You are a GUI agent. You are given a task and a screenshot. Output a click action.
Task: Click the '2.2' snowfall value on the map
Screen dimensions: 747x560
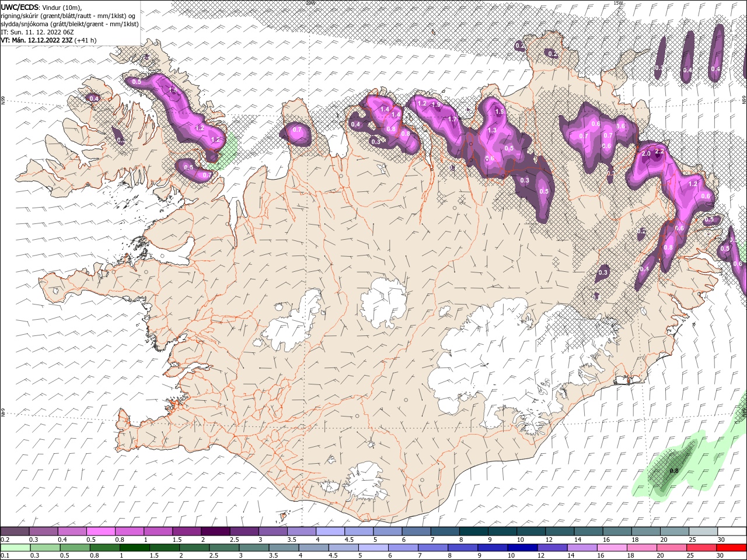coord(660,151)
